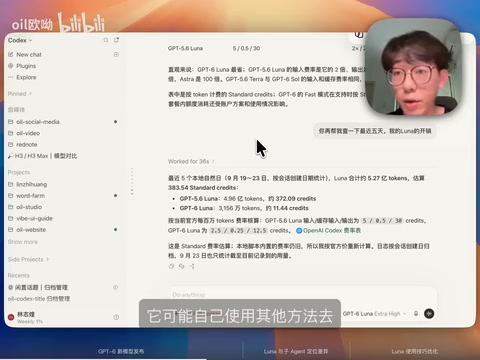Jump to GPT-6 新模型发布 video chapter
The height and width of the screenshot is (360, 480).
point(121,351)
